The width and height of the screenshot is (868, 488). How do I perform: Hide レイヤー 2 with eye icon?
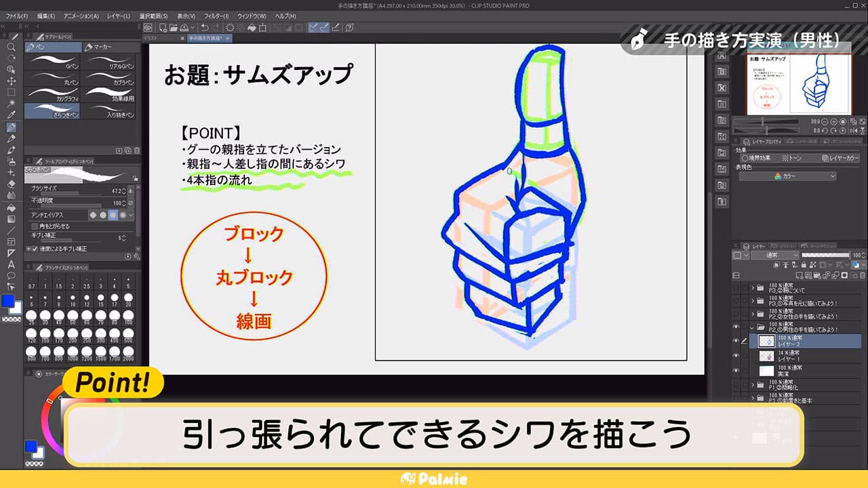click(x=736, y=341)
